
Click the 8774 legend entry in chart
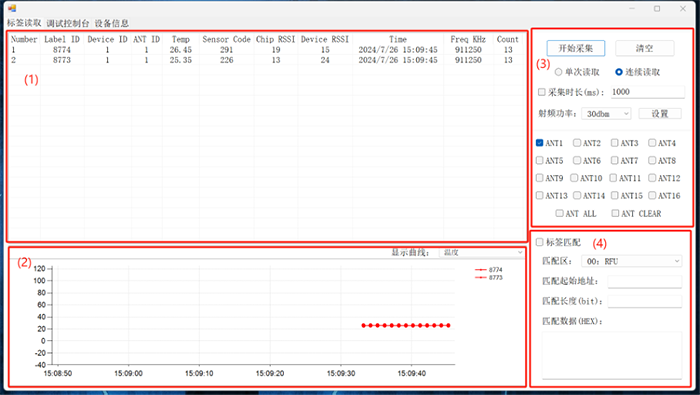[489, 270]
